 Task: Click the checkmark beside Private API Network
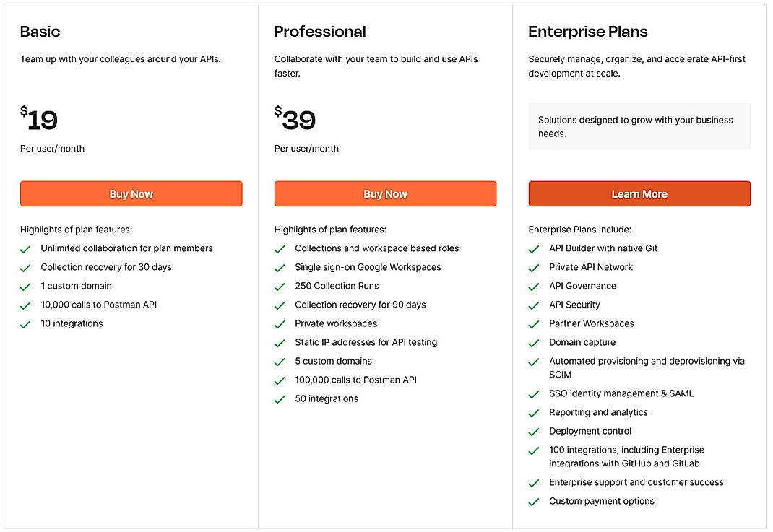[534, 267]
